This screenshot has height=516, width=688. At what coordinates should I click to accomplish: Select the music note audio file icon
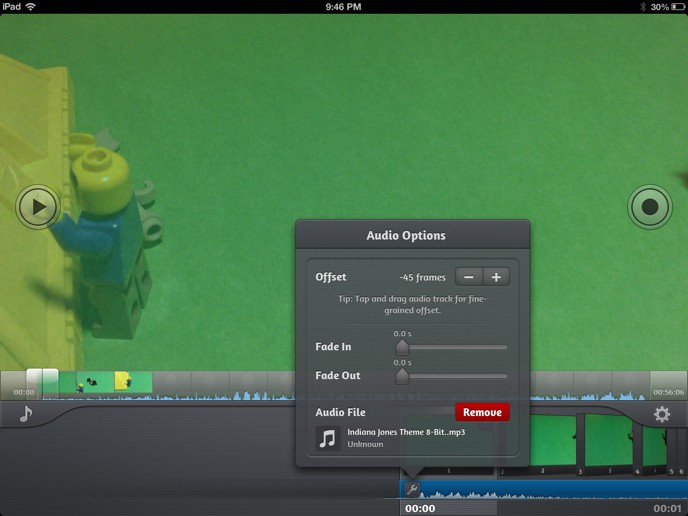[328, 438]
